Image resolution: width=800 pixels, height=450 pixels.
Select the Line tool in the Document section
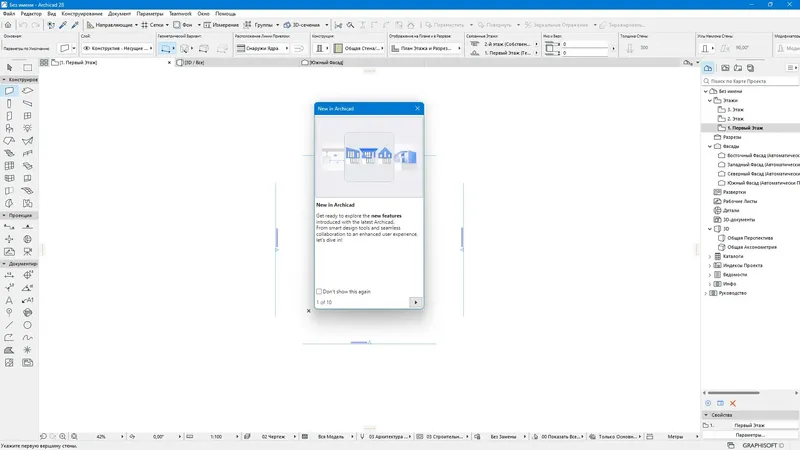[x=9, y=325]
